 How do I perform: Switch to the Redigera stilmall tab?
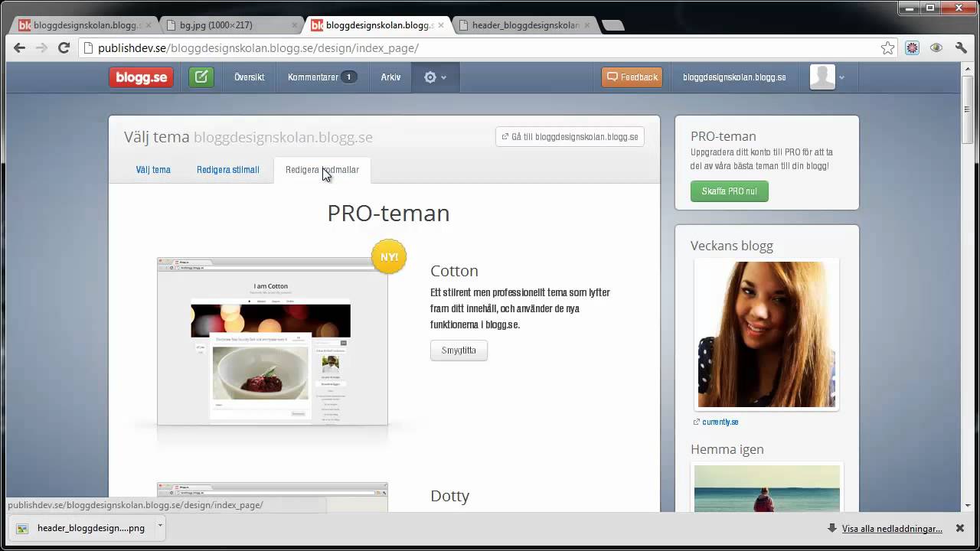point(228,170)
